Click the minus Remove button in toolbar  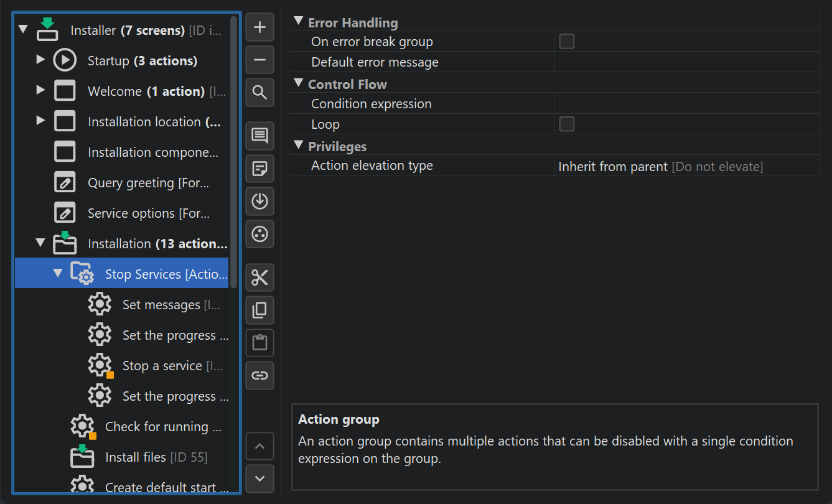(260, 60)
